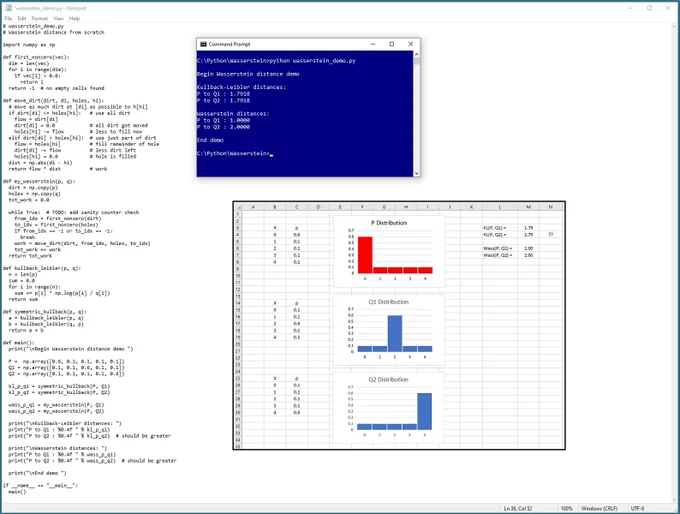Click the 'def move_dirt' function definition line
The height and width of the screenshot is (514, 680).
click(x=53, y=100)
